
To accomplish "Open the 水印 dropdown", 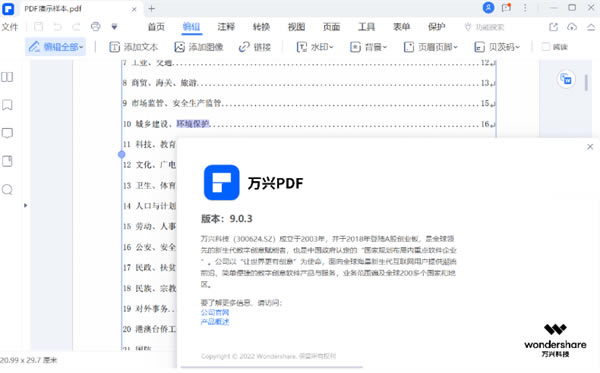I will pyautogui.click(x=315, y=47).
